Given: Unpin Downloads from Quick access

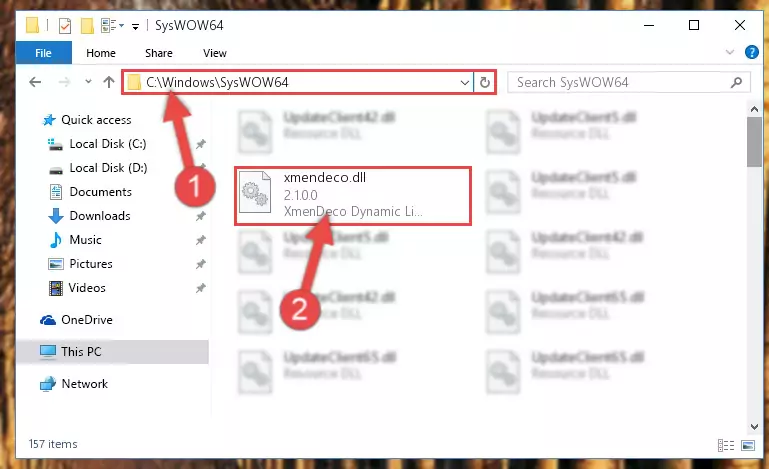Looking at the screenshot, I should click(x=201, y=216).
